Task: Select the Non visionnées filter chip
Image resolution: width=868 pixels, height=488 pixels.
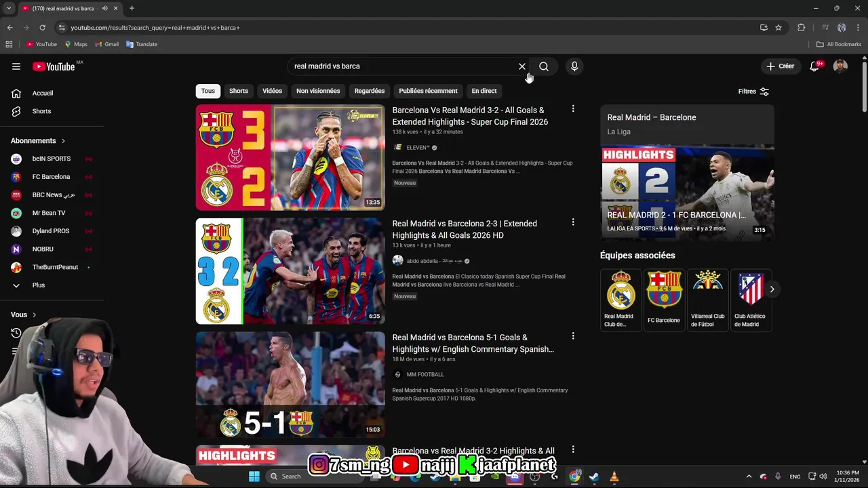Action: [x=318, y=91]
